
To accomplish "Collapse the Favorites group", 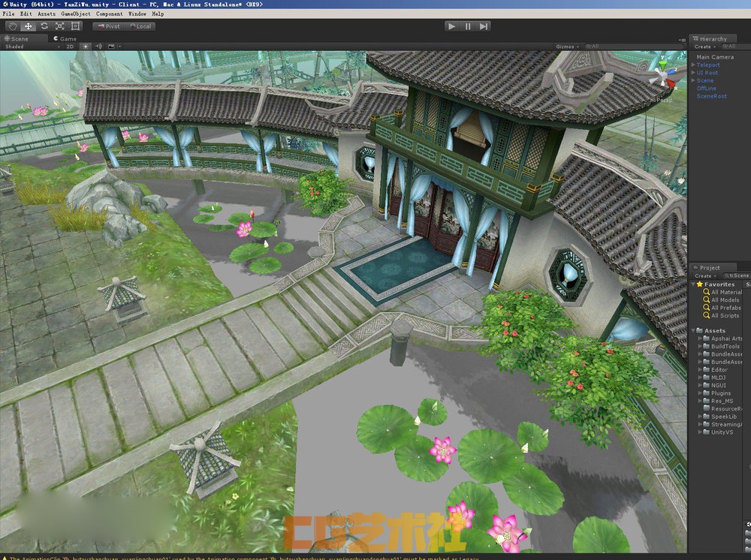I will pos(693,285).
